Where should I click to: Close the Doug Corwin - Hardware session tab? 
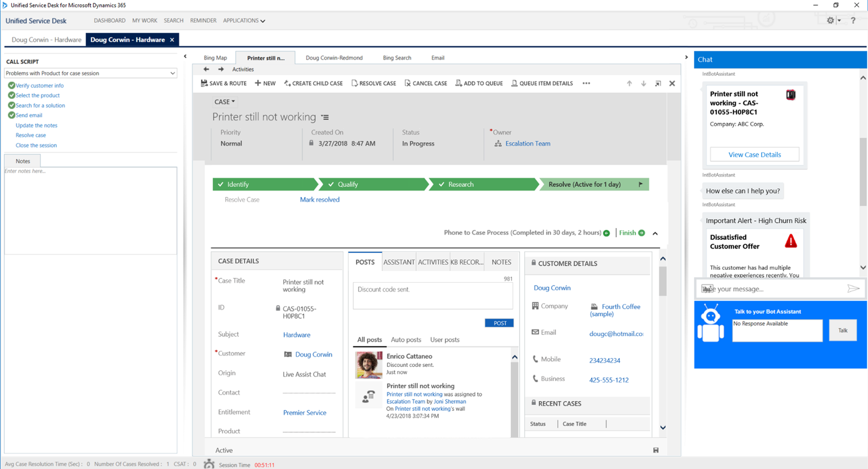pyautogui.click(x=172, y=40)
